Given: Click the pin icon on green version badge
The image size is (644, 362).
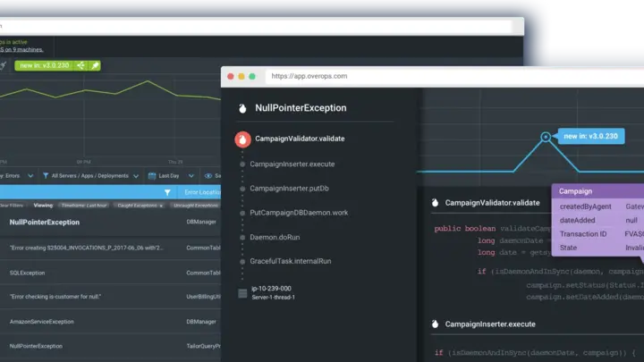Looking at the screenshot, I should click(x=95, y=65).
